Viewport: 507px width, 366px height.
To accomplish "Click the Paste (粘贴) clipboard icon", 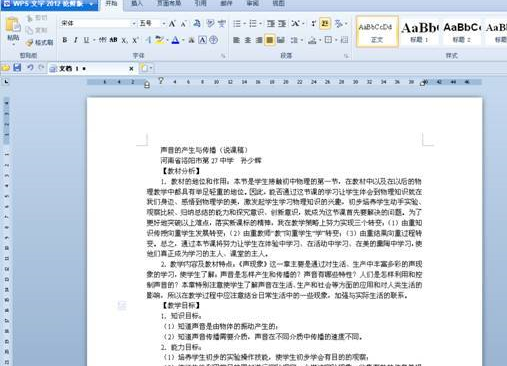I will pos(13,25).
